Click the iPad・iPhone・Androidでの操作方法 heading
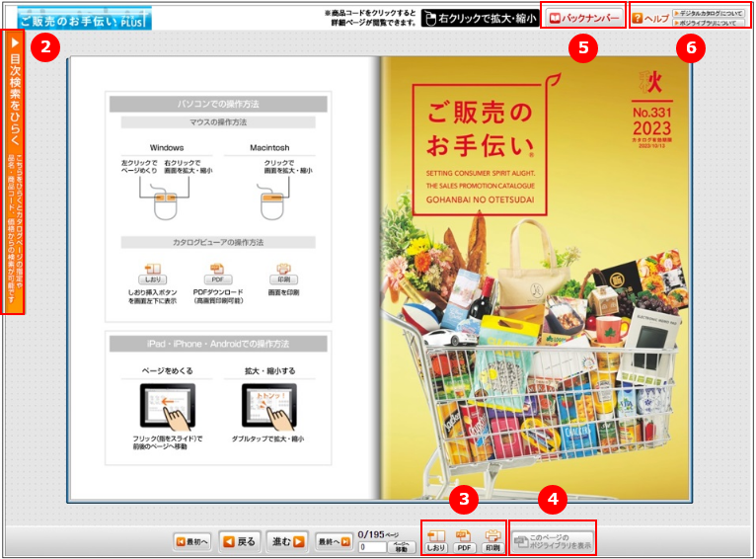This screenshot has height=559, width=756. point(218,344)
